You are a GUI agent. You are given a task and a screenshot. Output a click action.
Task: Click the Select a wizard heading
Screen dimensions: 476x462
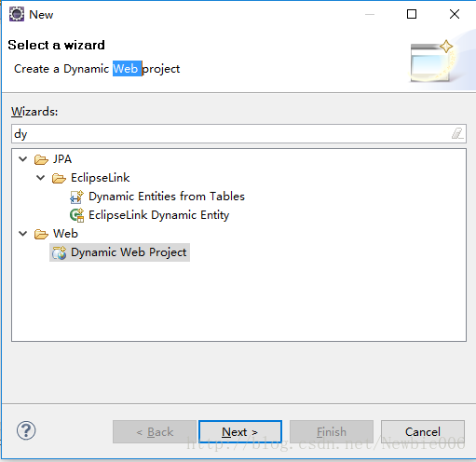[x=57, y=45]
